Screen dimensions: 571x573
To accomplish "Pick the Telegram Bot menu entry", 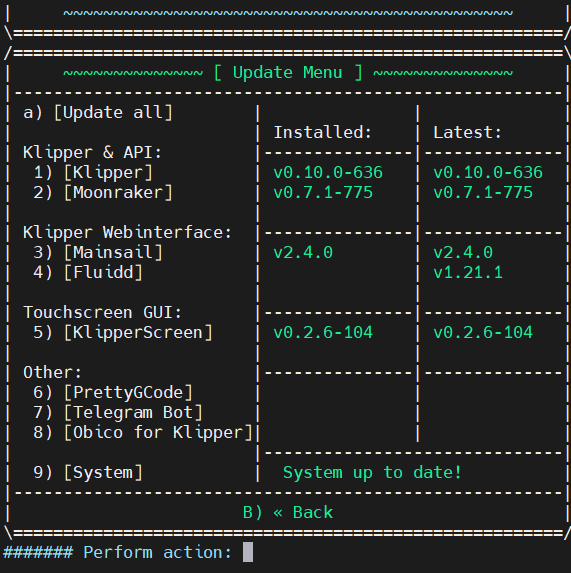I will click(118, 413).
